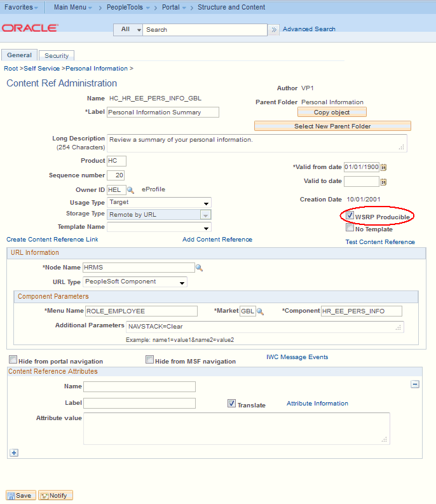
Task: Click the eProfile owner description text
Action: click(153, 189)
